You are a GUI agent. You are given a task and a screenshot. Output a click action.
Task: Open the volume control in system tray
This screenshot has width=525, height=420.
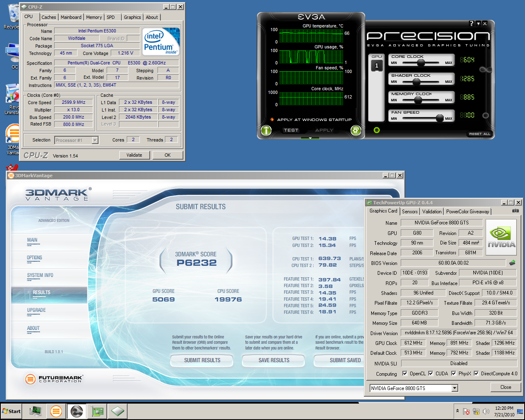pyautogui.click(x=486, y=411)
